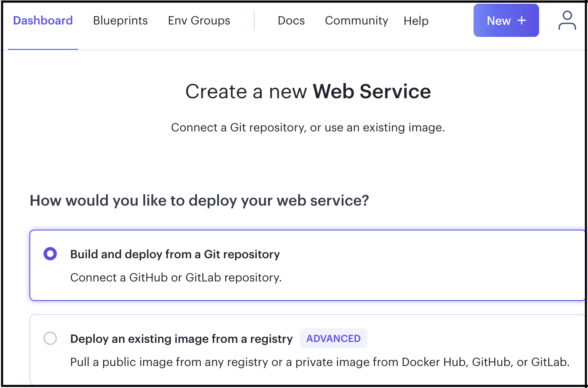
Task: Click the 'Build and deploy from a Git repository' label
Action: [x=175, y=254]
